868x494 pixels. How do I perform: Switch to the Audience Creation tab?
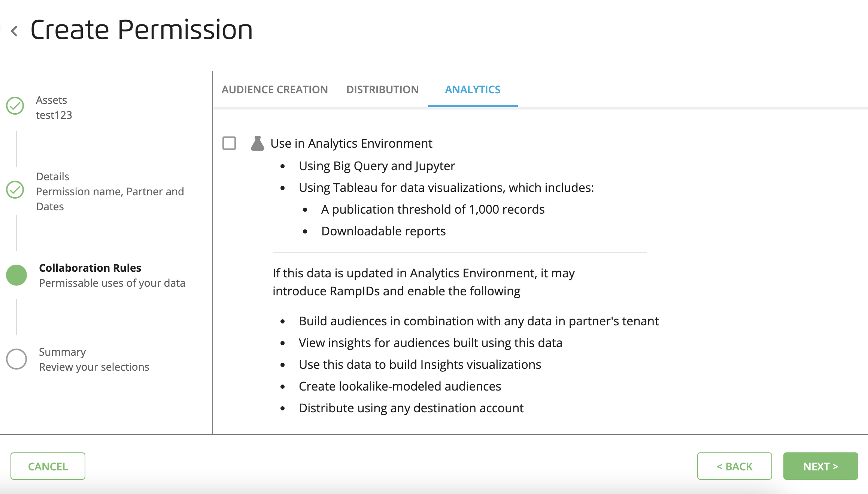[274, 90]
